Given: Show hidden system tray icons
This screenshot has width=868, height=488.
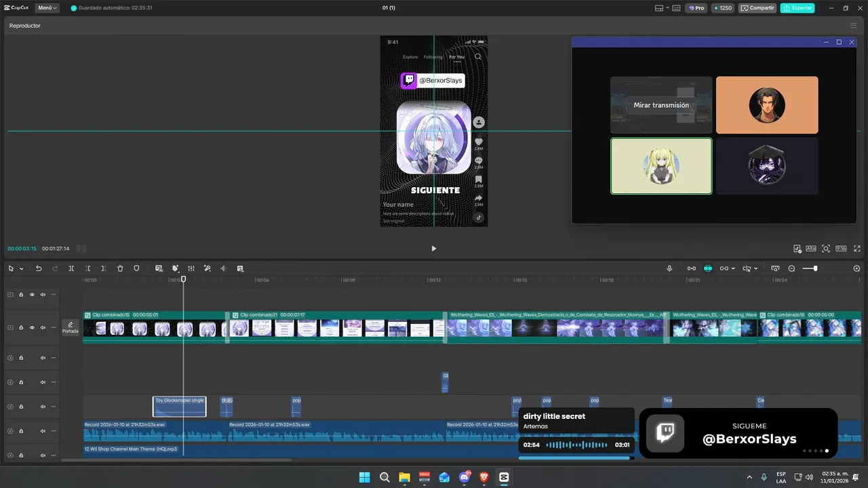Looking at the screenshot, I should coord(749,477).
